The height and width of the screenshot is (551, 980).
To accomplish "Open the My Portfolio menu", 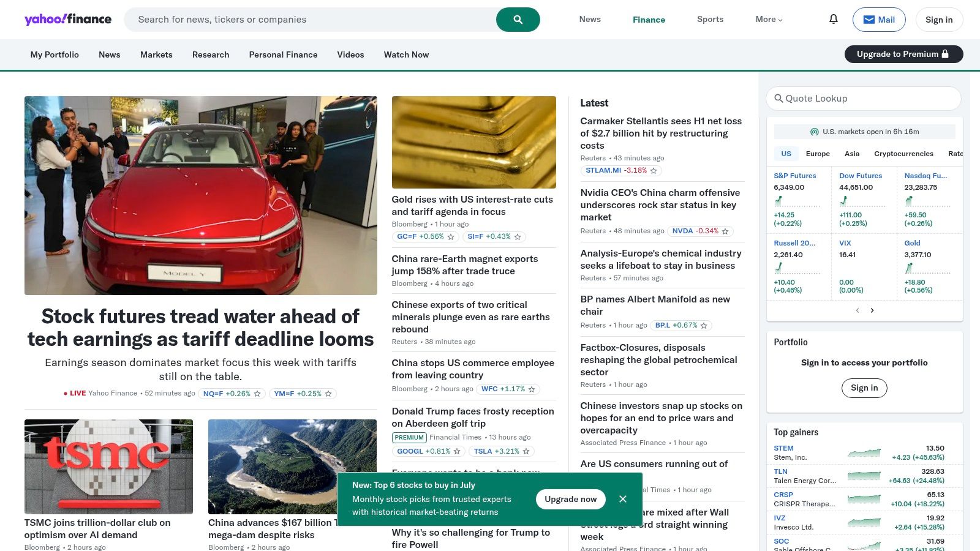I will [55, 54].
